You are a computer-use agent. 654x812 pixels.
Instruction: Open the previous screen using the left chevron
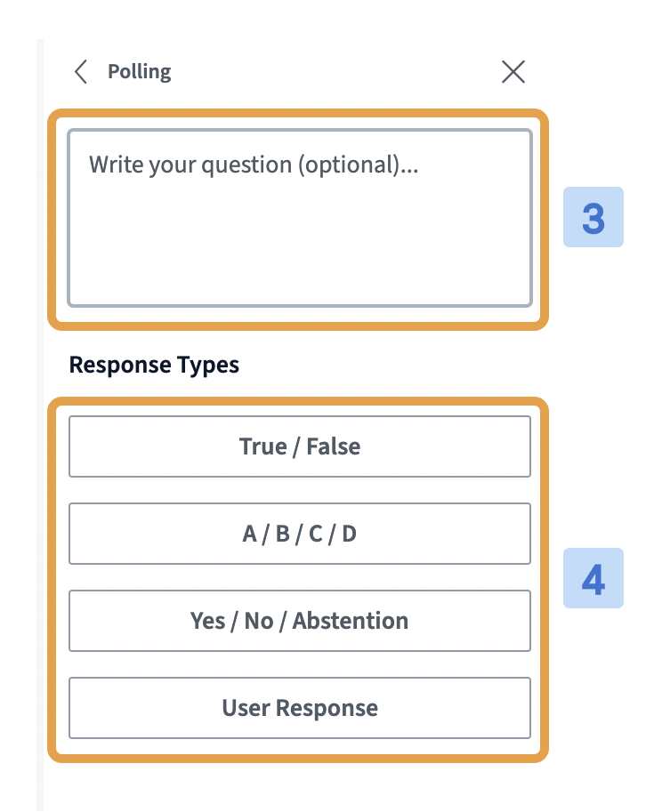[80, 72]
